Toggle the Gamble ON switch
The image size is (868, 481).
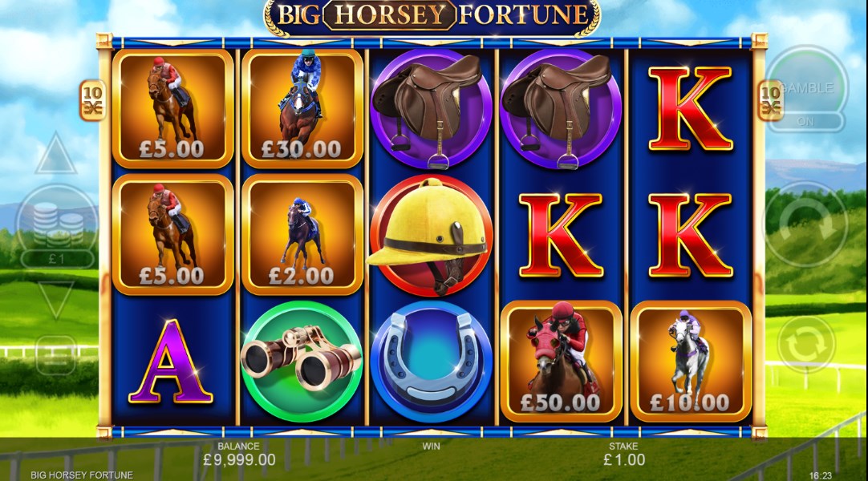(806, 121)
